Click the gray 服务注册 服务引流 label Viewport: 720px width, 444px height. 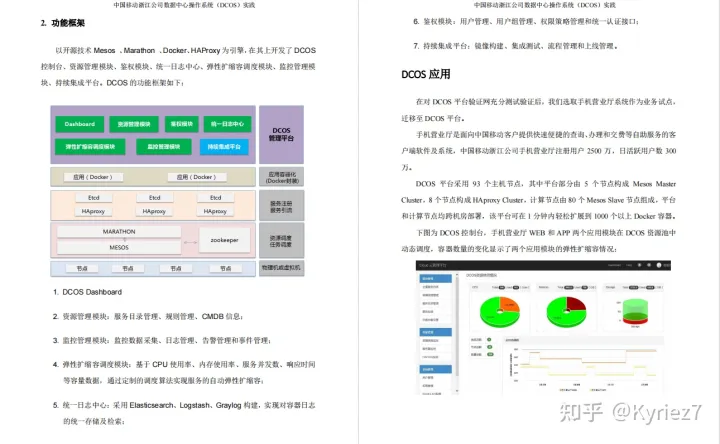281,206
